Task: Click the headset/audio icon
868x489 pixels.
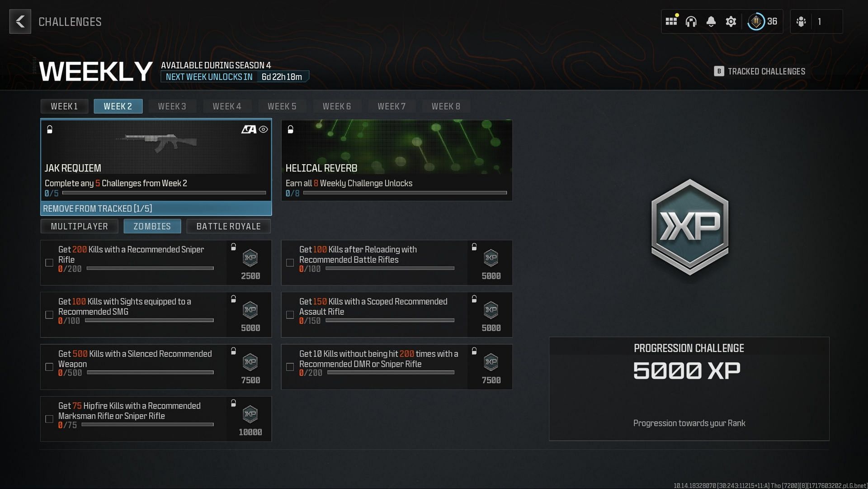Action: click(691, 21)
